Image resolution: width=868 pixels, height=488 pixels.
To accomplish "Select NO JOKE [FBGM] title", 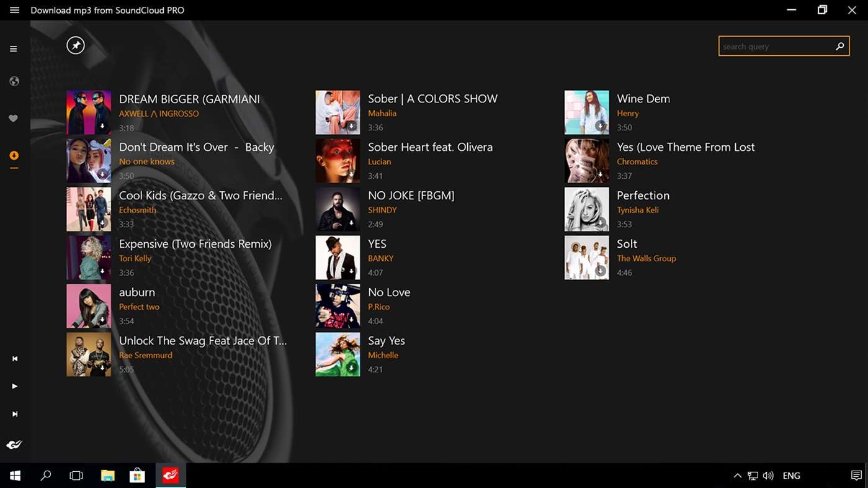I will [x=411, y=196].
